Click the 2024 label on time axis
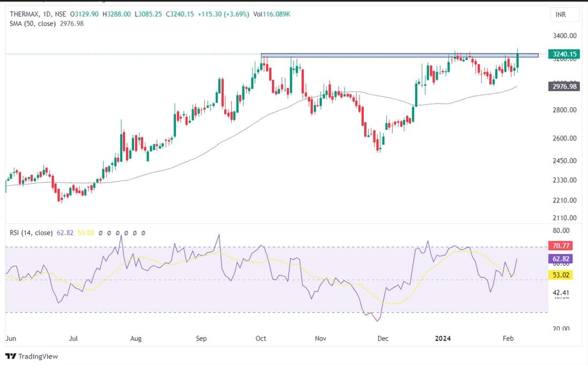Image resolution: width=588 pixels, height=366 pixels. tap(444, 339)
